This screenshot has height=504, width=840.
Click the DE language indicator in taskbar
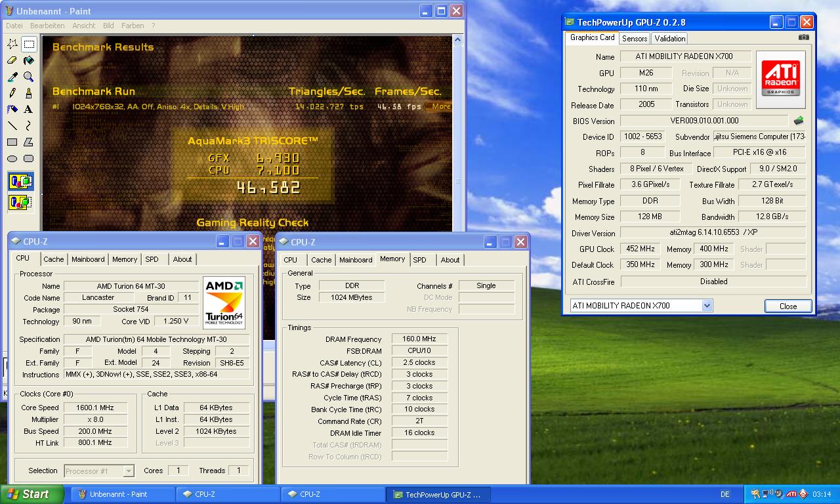point(725,494)
